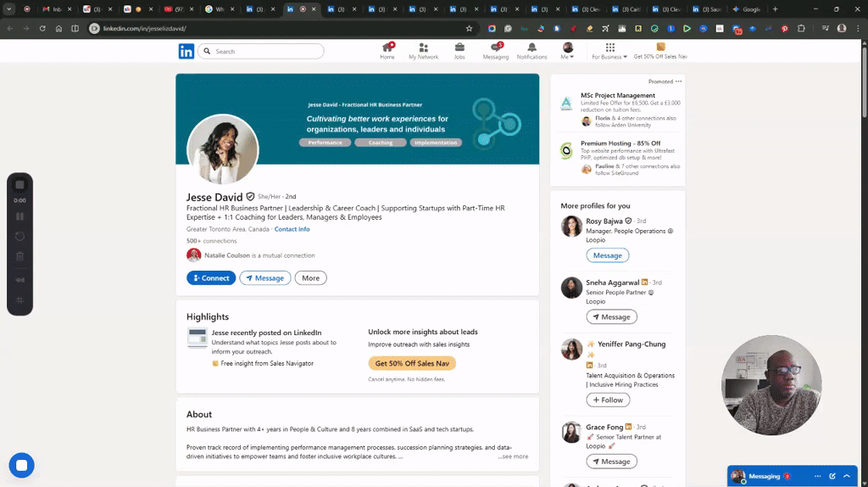Switch to the Gmail Inbox tab

tap(57, 8)
